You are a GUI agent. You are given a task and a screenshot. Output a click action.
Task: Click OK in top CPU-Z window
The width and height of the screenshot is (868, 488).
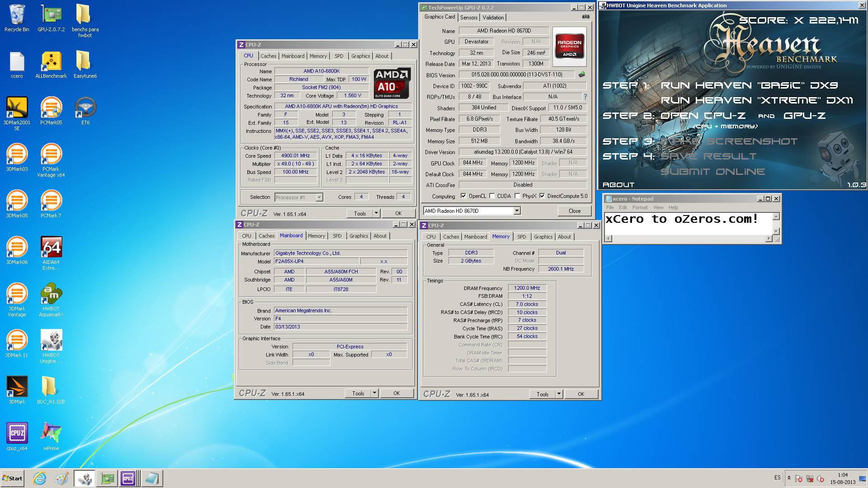click(x=398, y=214)
